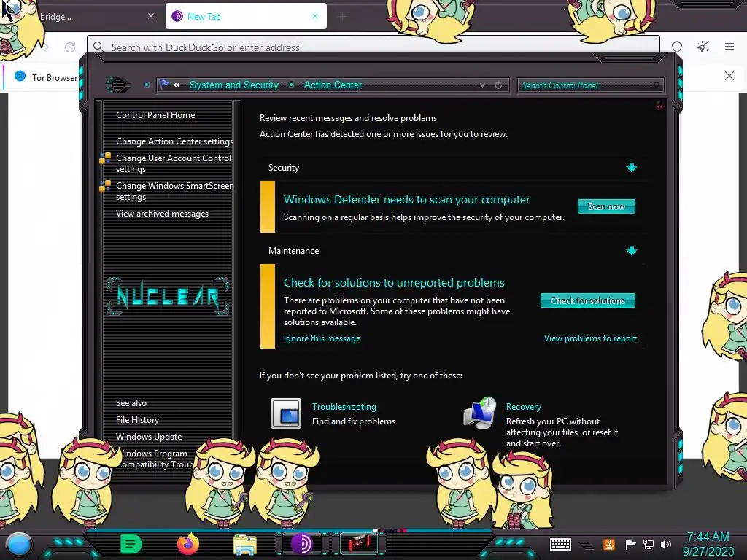Click the New Identity broom icon

[703, 47]
